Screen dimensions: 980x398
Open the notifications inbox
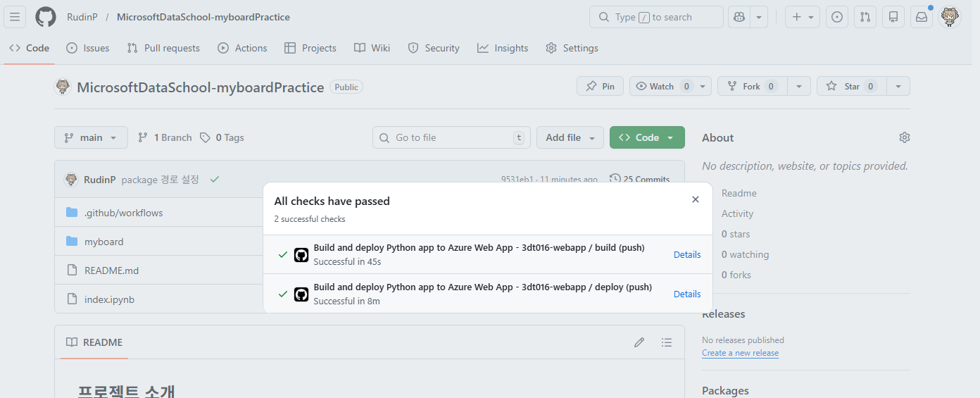[x=922, y=17]
